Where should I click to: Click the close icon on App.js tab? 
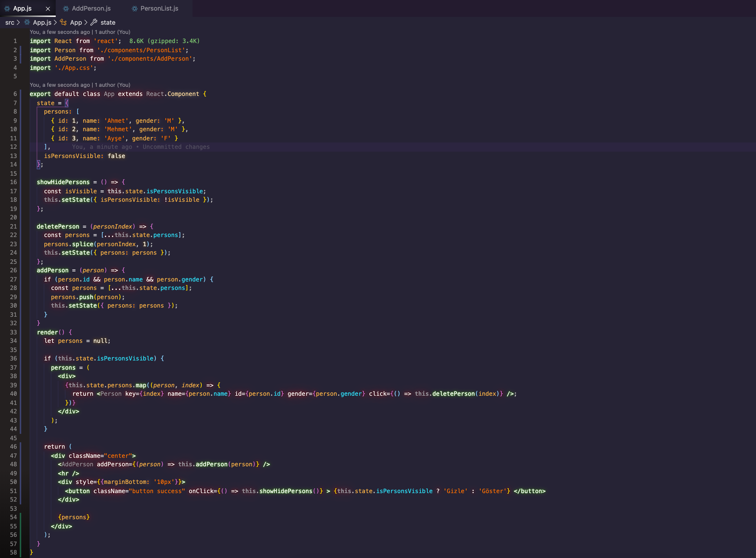[48, 8]
